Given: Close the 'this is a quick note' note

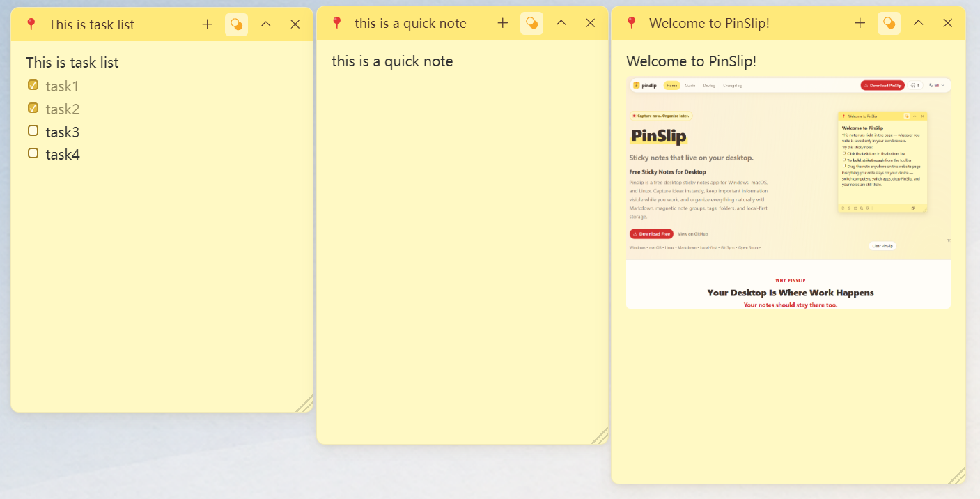Looking at the screenshot, I should [591, 23].
